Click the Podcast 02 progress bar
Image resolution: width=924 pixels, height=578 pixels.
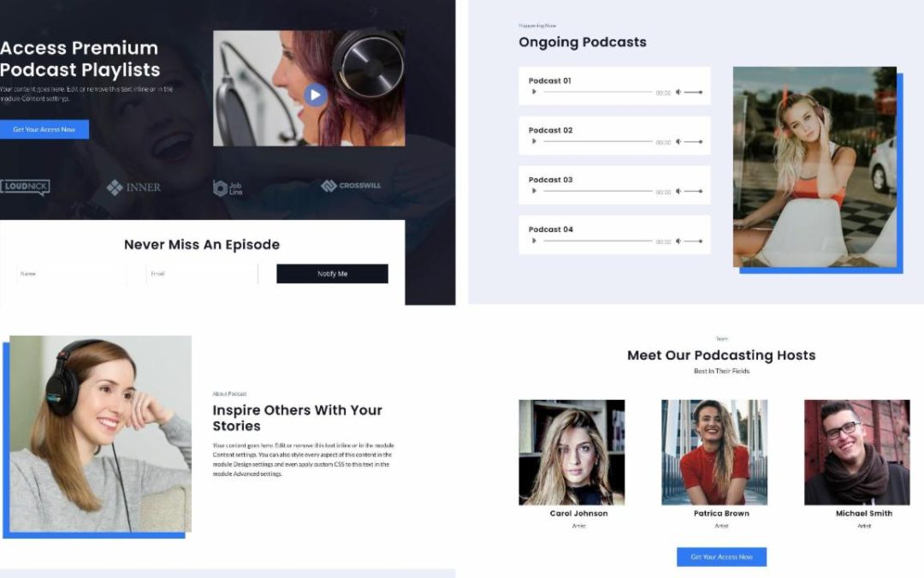point(597,141)
